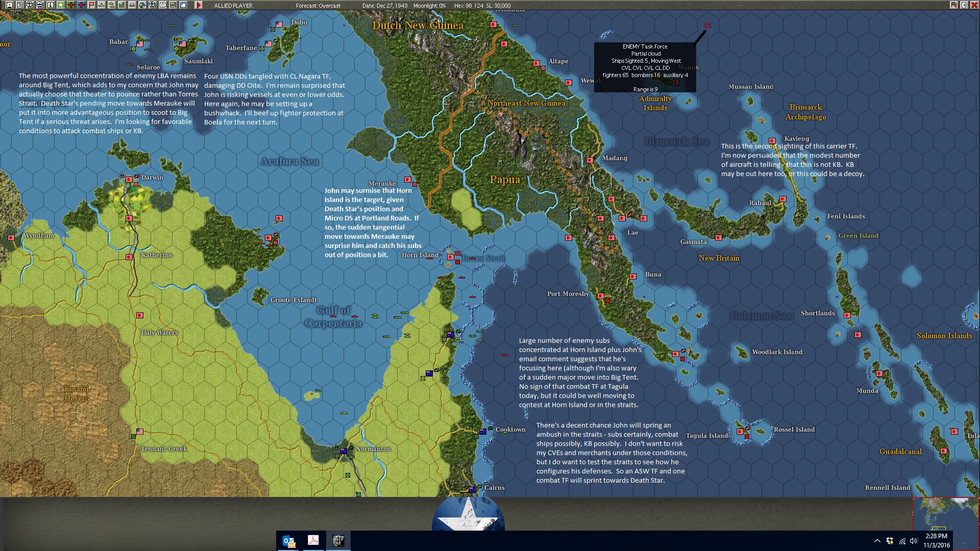Select the Buna base marker
Viewport: 980px width, 551px height.
(633, 277)
